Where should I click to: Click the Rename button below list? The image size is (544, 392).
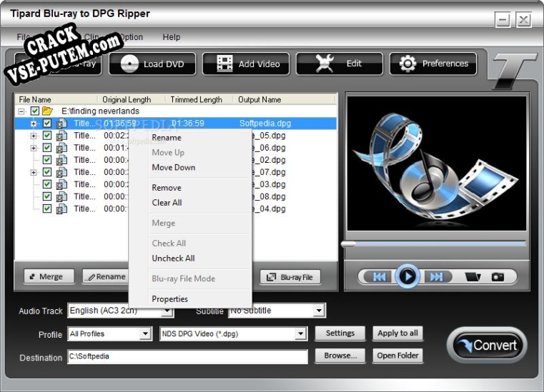pyautogui.click(x=106, y=276)
